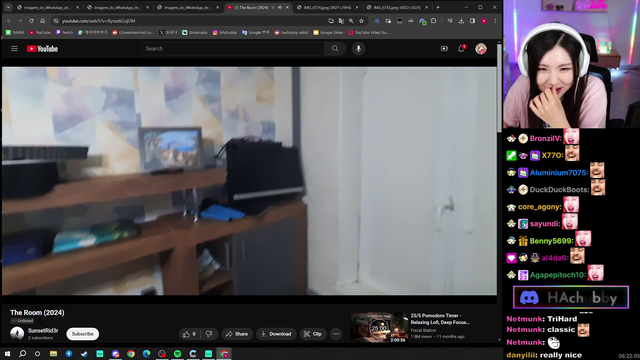Screen dimensions: 640x360
Task: Mute The Room tab audio icon
Action: 280,7
